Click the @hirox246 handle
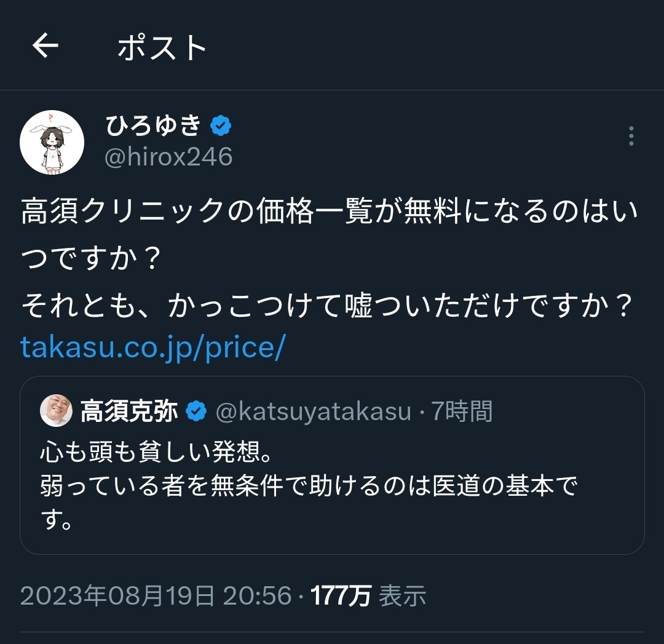Image resolution: width=664 pixels, height=644 pixels. [x=168, y=157]
